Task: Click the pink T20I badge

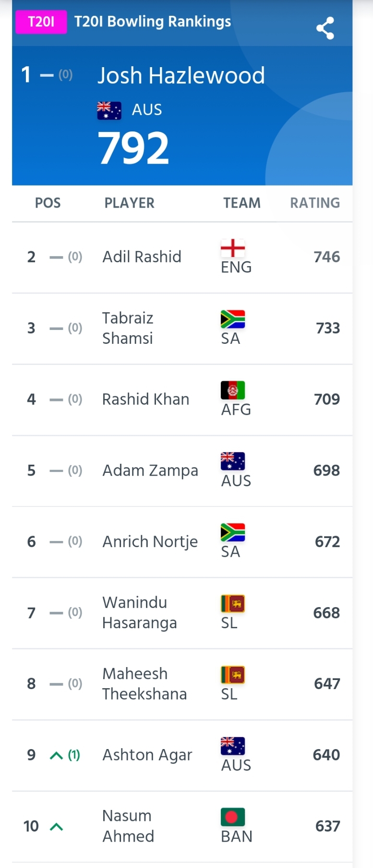Action: (x=41, y=22)
